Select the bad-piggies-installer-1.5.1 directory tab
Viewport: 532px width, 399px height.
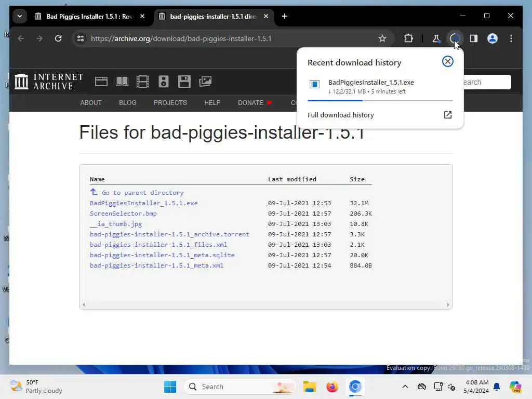[x=208, y=16]
